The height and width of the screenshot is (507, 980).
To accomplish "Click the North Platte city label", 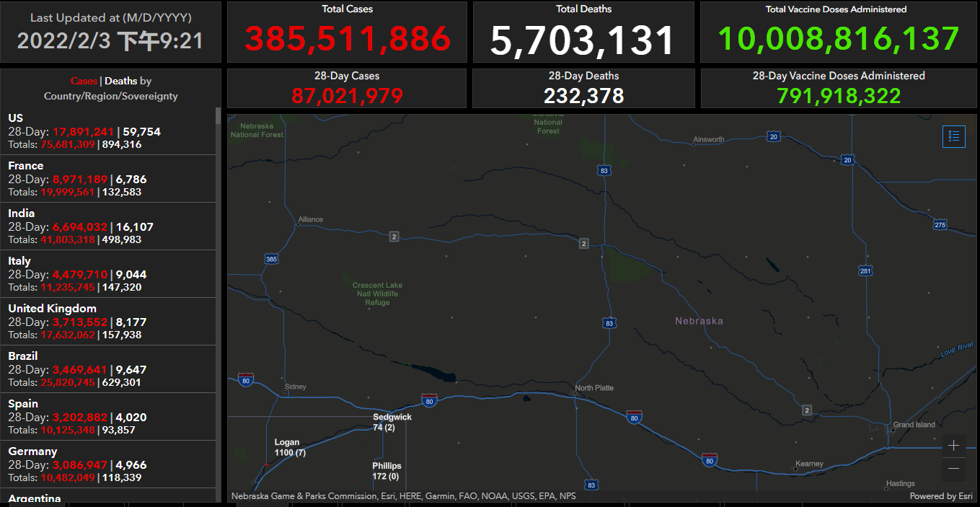I will (594, 388).
